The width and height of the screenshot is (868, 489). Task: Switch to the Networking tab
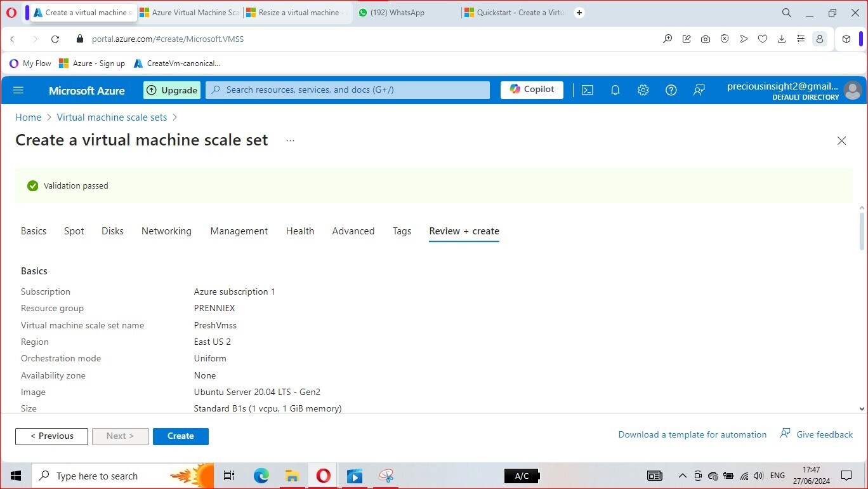pos(166,231)
